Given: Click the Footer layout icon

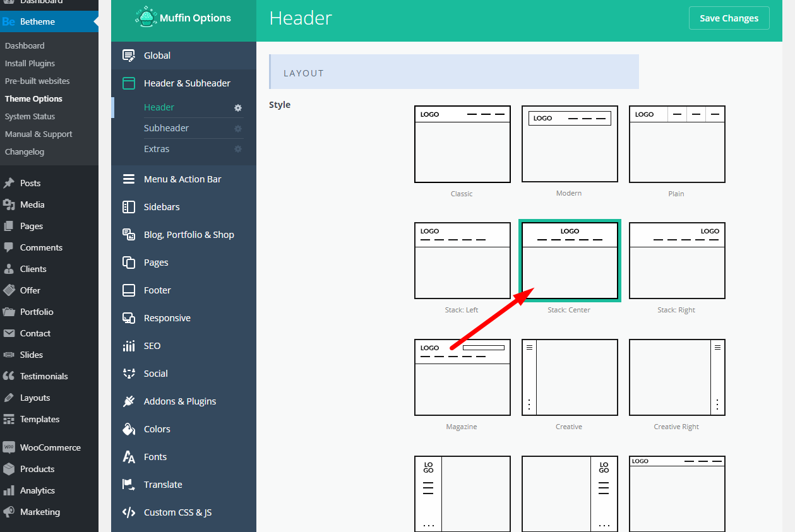Looking at the screenshot, I should (129, 290).
